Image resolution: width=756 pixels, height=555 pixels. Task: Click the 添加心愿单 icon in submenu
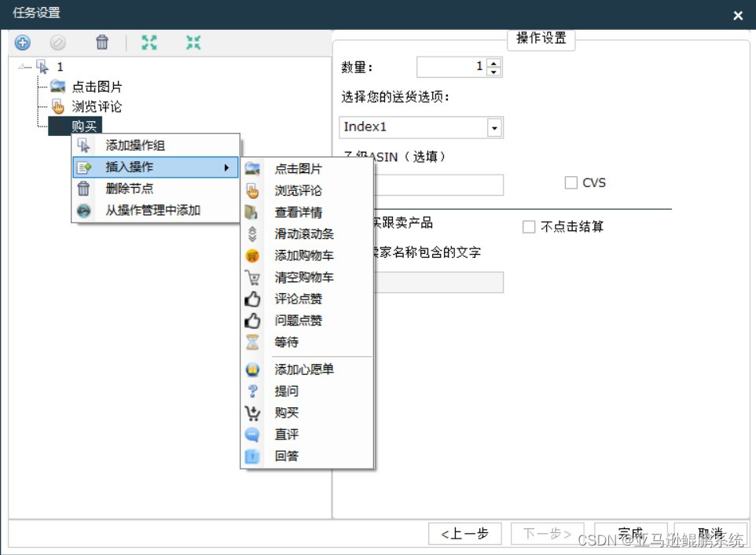point(252,369)
